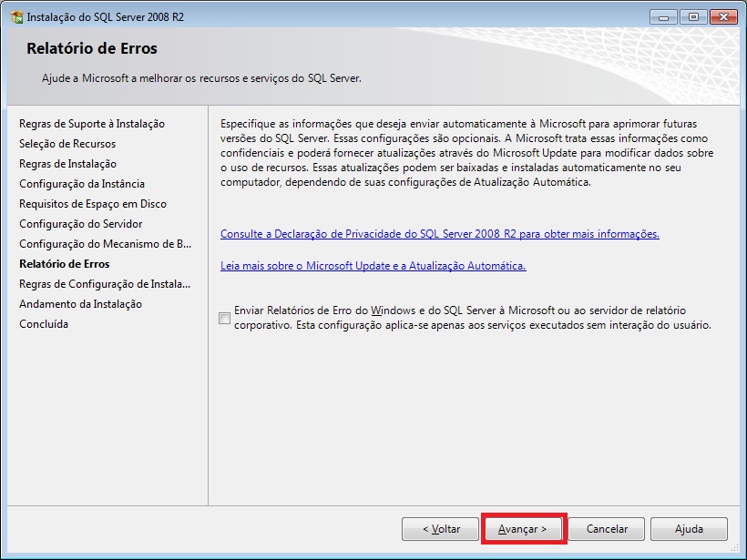
Task: Click the Voltar button
Action: click(x=440, y=529)
